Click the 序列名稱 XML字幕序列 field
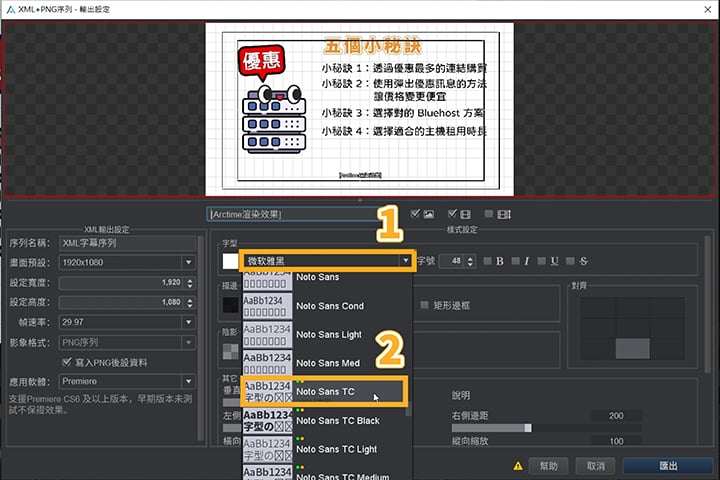720x480 pixels. [x=127, y=243]
